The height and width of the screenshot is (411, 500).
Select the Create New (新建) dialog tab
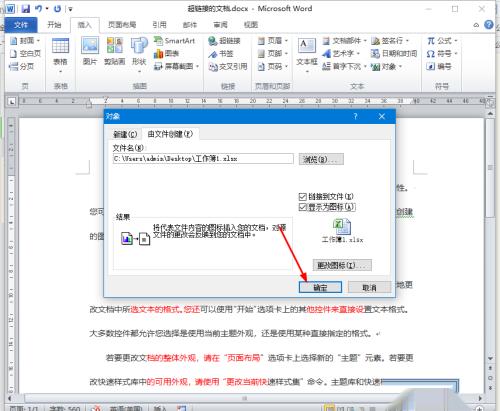(x=125, y=134)
